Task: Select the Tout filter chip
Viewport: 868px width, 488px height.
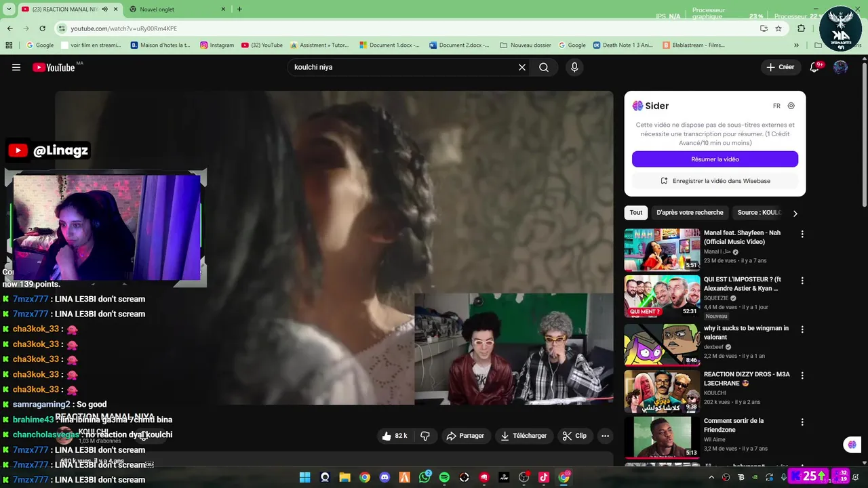Action: tap(636, 213)
